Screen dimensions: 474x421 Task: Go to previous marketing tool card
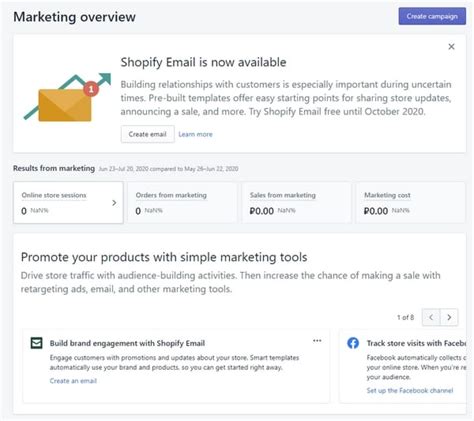tap(431, 317)
